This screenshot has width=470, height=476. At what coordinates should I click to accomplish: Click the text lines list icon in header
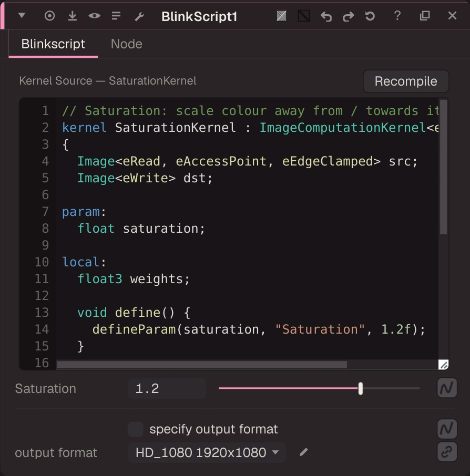point(116,16)
